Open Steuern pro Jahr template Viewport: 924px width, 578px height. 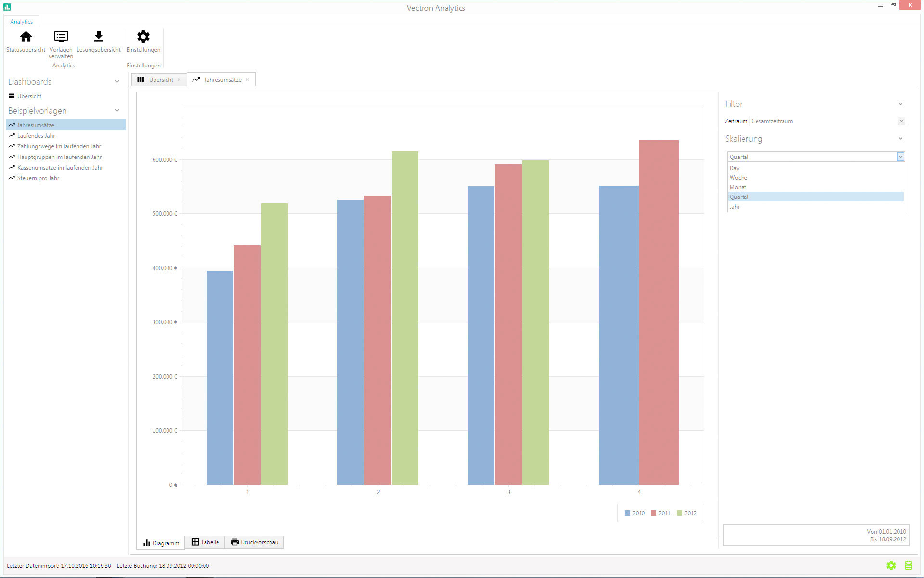[x=38, y=178]
